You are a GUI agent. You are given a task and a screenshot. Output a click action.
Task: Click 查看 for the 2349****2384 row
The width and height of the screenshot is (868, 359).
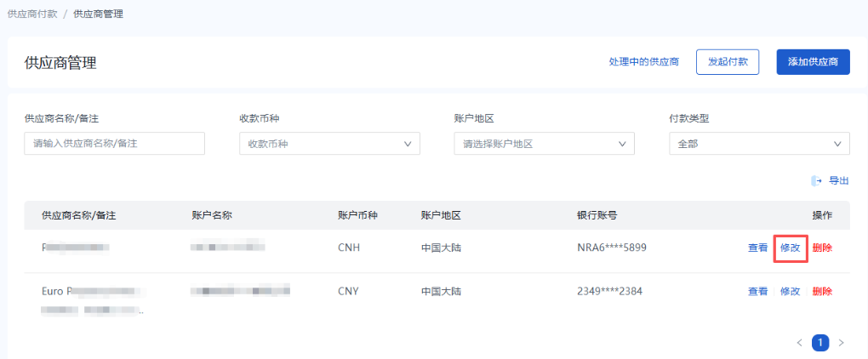[x=758, y=292]
